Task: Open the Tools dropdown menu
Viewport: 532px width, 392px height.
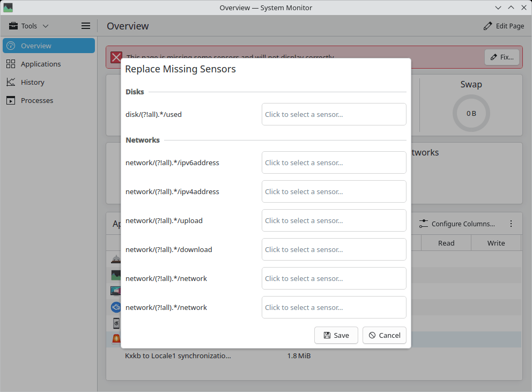Action: coord(29,26)
